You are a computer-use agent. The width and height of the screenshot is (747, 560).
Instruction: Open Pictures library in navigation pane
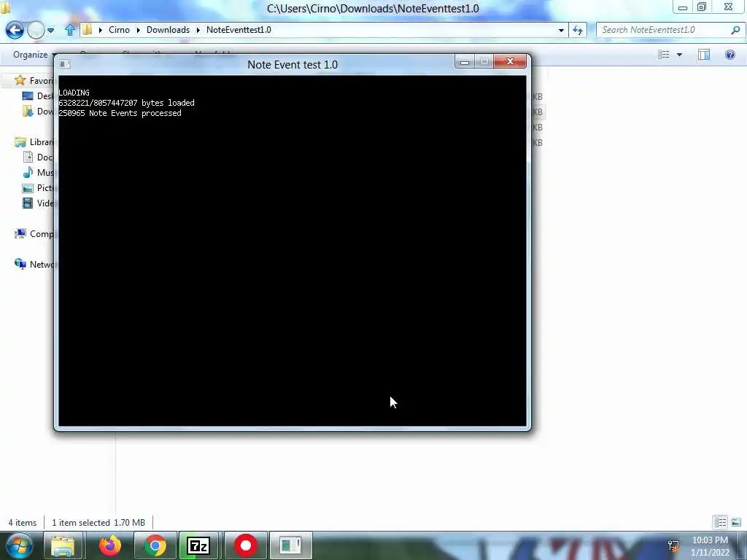pyautogui.click(x=38, y=187)
